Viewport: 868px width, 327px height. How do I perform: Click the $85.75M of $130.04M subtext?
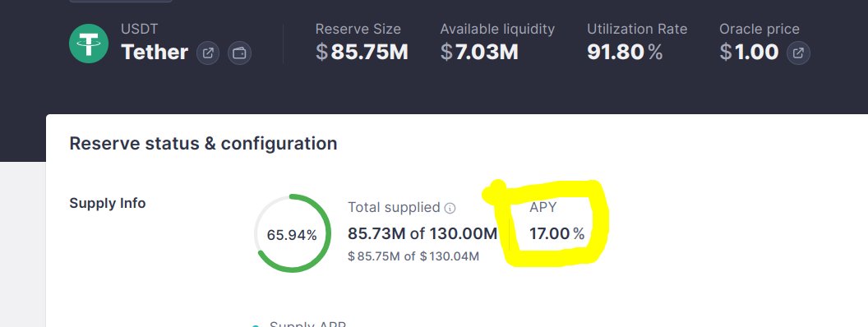pos(413,256)
